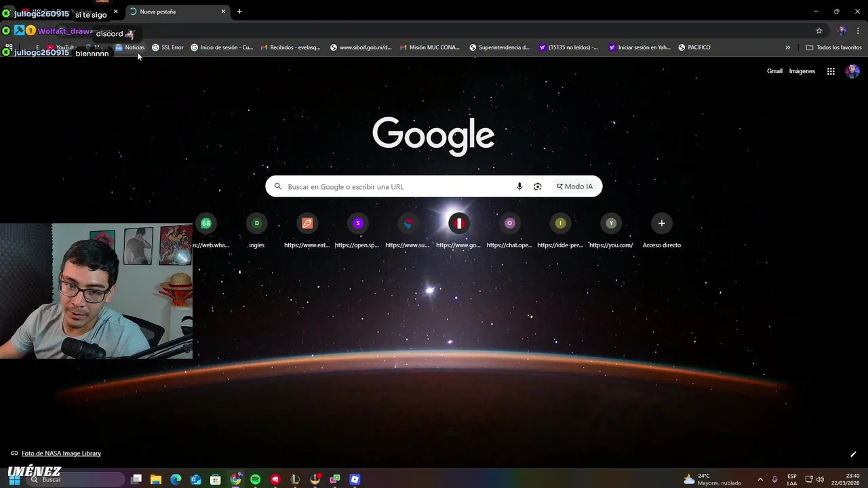Open the PACIFICO bookmark

click(x=694, y=47)
